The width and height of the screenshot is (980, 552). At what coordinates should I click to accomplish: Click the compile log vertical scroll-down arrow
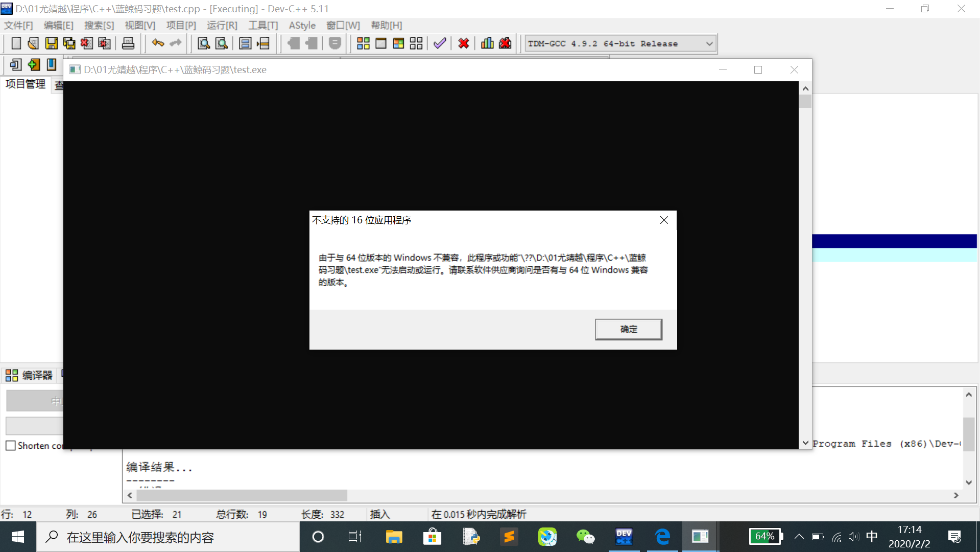coord(969,482)
